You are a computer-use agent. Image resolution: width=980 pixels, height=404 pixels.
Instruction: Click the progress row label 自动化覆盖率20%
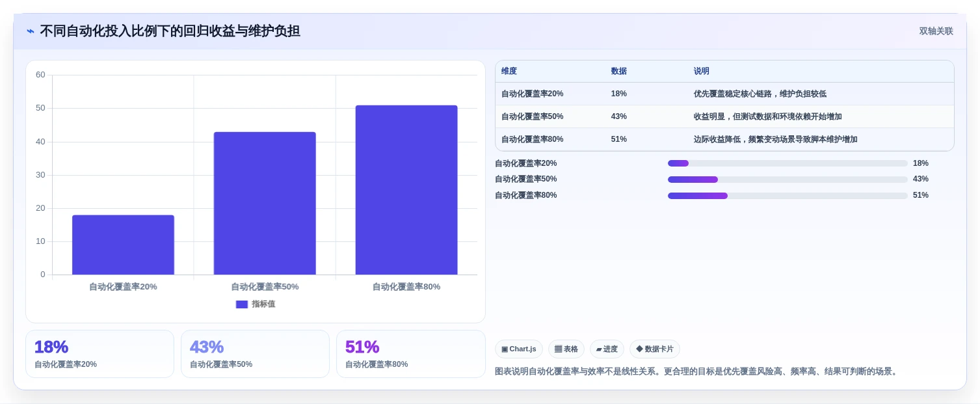(525, 163)
